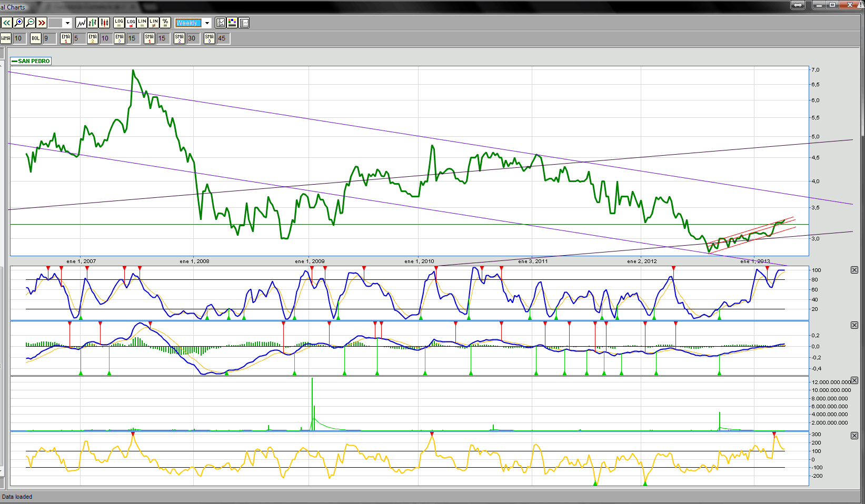Click the Weekly period text field
Viewport: 865px width, 504px height.
188,23
